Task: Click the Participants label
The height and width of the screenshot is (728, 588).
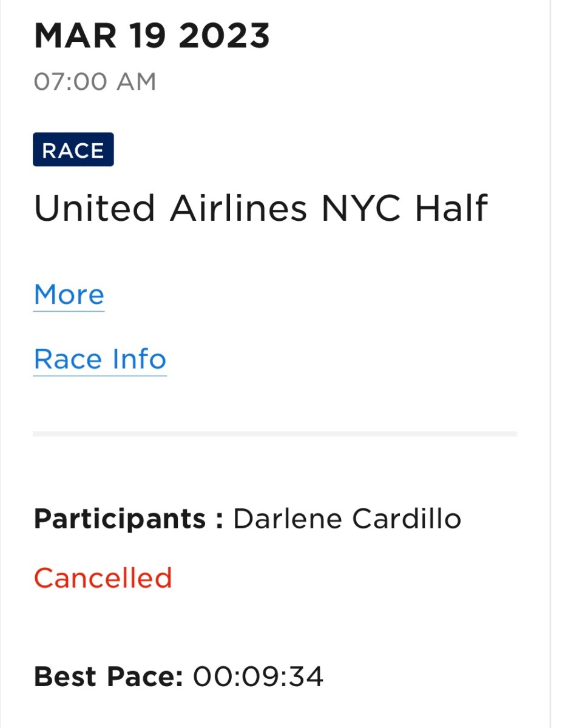Action: 129,519
